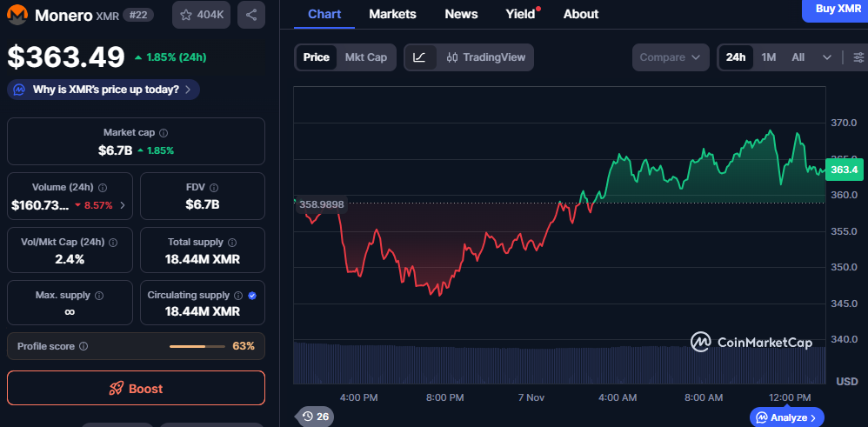Click the Profile score info icon

point(83,346)
